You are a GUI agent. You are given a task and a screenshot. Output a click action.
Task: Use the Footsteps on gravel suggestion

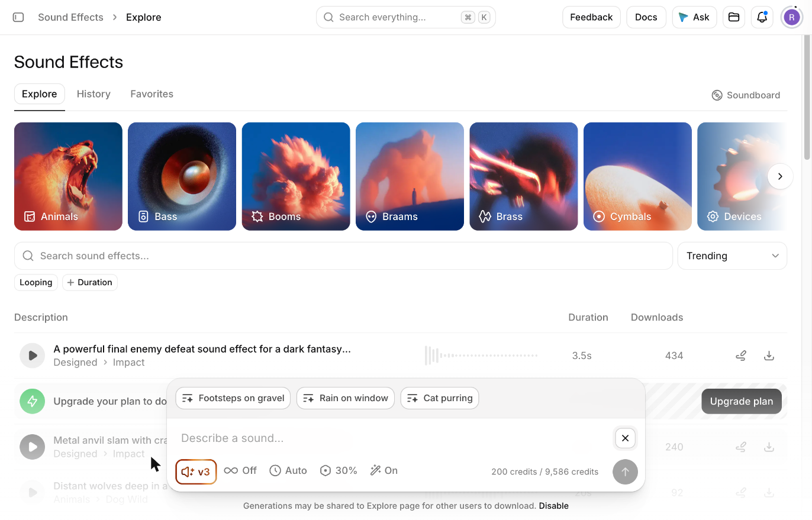pos(233,398)
